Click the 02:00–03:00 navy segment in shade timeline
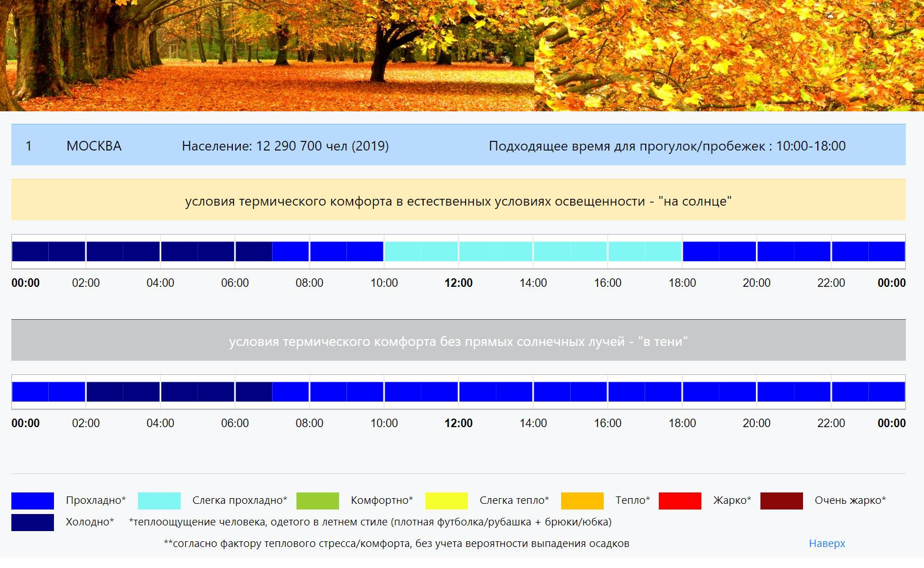 tap(104, 392)
